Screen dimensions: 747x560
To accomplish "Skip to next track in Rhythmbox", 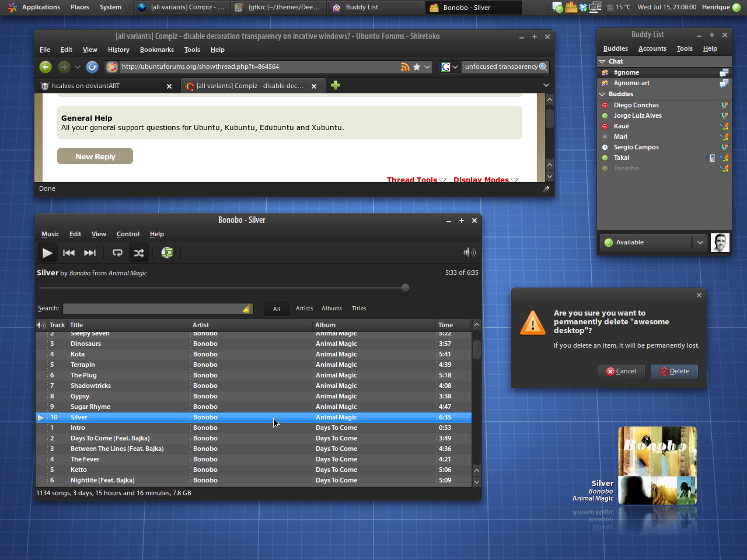I will [90, 253].
